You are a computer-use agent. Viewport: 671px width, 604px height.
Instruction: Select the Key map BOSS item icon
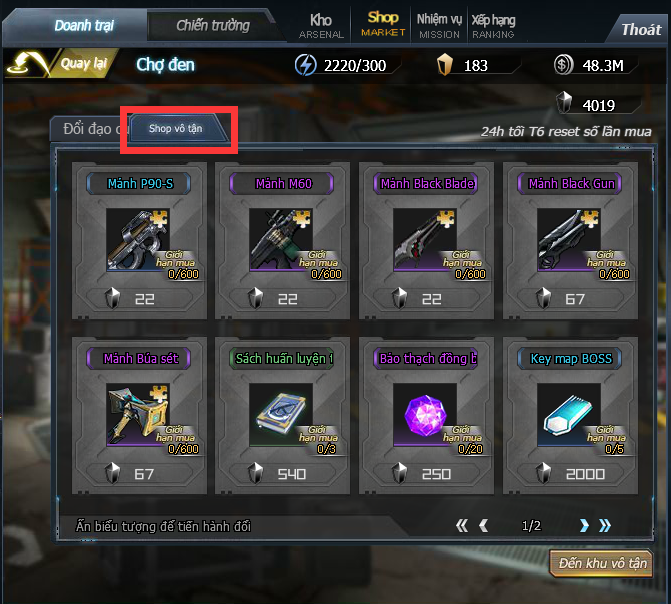click(569, 415)
